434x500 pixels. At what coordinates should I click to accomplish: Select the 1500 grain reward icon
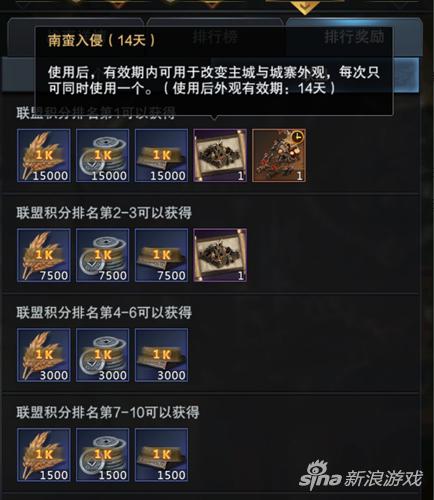(x=44, y=455)
